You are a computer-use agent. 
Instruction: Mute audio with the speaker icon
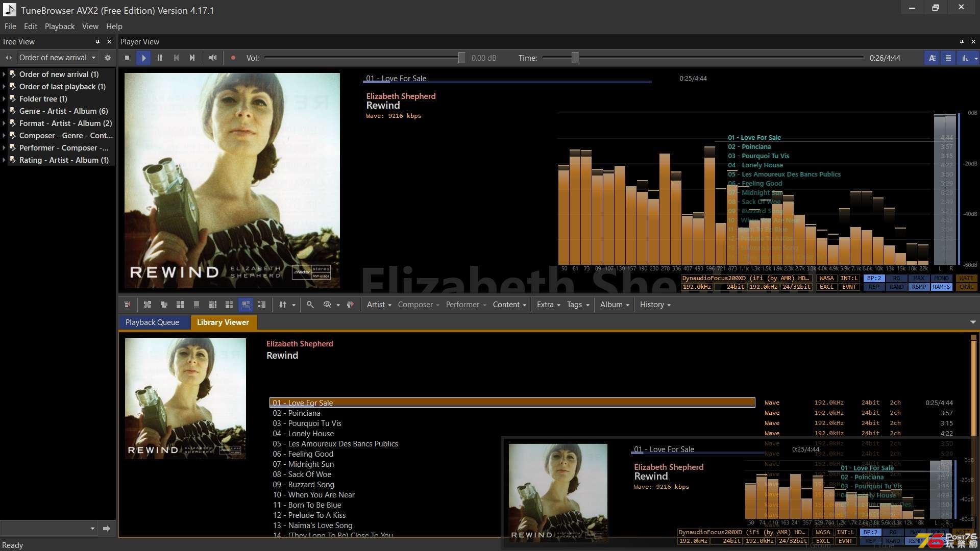click(x=213, y=58)
